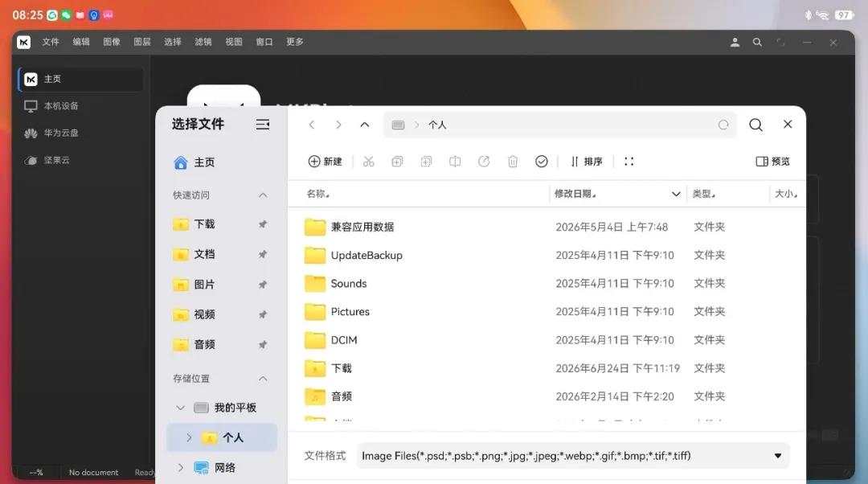Click the app logo in the menu bar
The image size is (868, 484).
tap(24, 42)
